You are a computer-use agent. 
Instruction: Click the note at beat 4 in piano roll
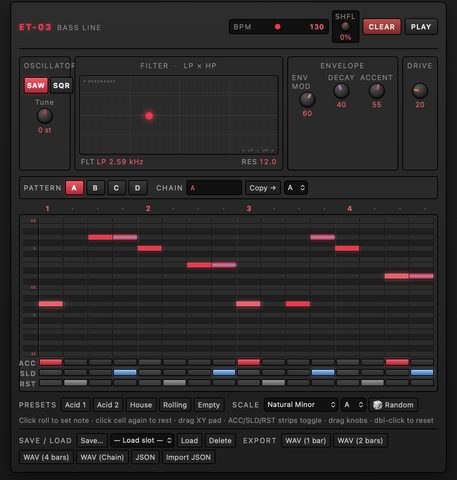[347, 248]
